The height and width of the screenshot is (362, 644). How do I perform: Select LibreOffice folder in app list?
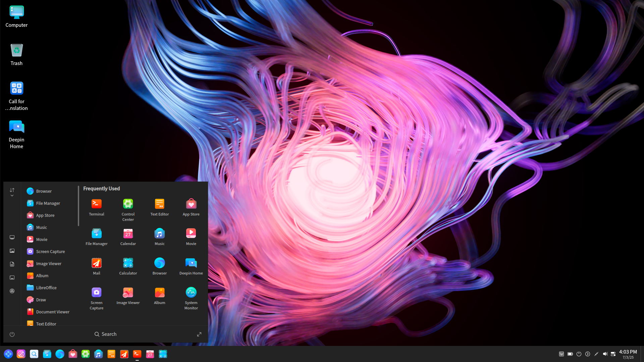(x=50, y=288)
